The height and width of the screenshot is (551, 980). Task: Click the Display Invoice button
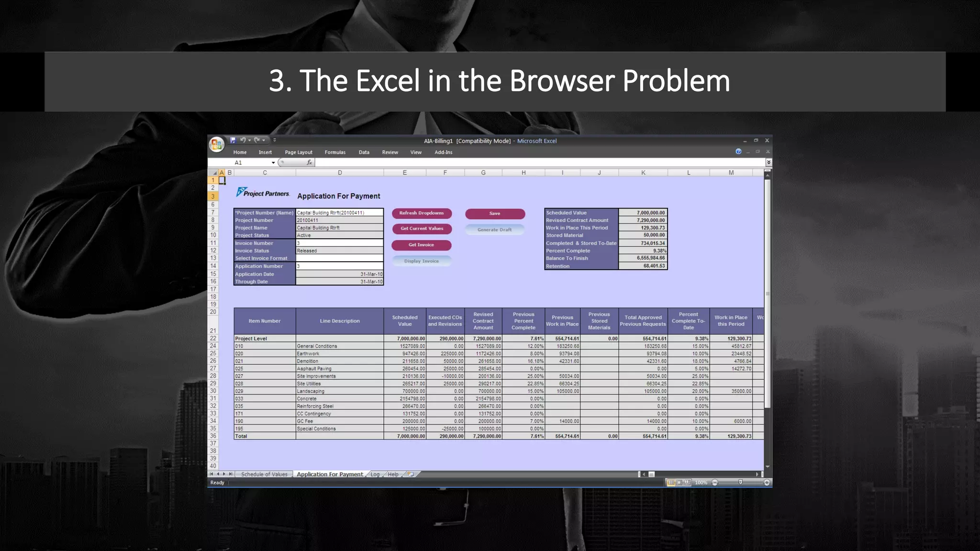point(422,261)
